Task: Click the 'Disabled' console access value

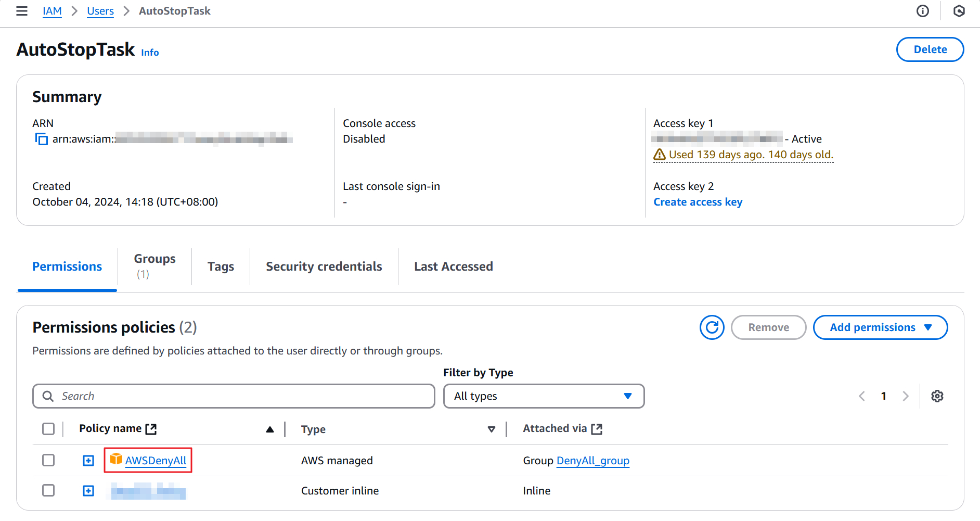Action: pos(364,139)
